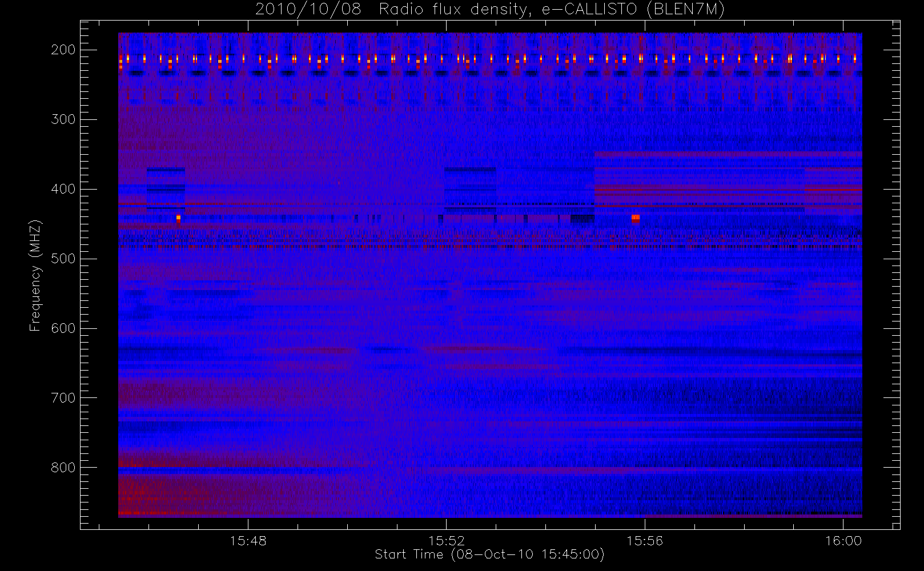
Task: Click the 400 frequency tick label
Action: coord(63,189)
